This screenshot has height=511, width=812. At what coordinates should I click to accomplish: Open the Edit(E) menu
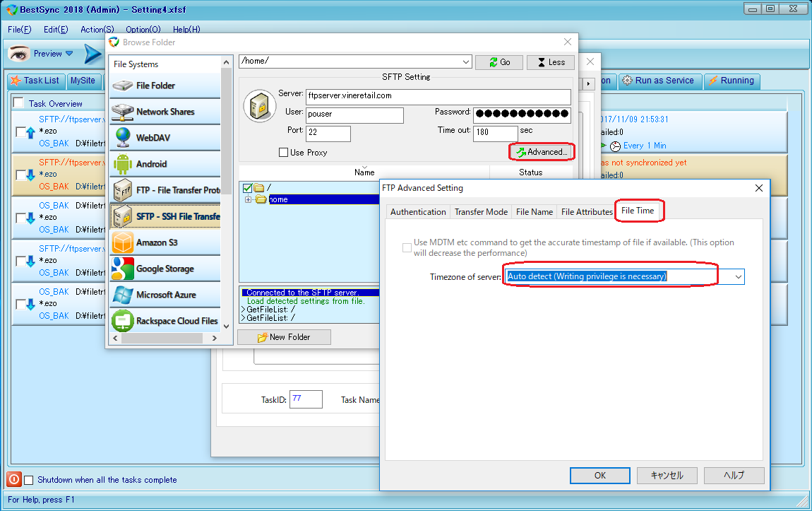coord(56,30)
